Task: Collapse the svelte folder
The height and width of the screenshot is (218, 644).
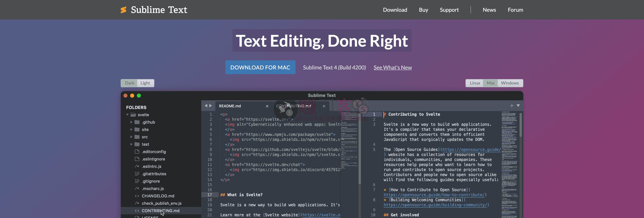Action: tap(127, 115)
